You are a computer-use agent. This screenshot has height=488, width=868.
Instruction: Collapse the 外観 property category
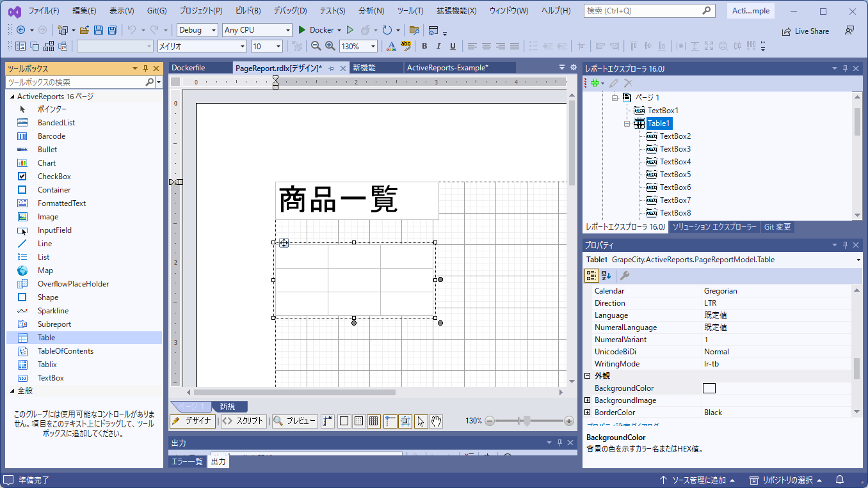pos(588,376)
